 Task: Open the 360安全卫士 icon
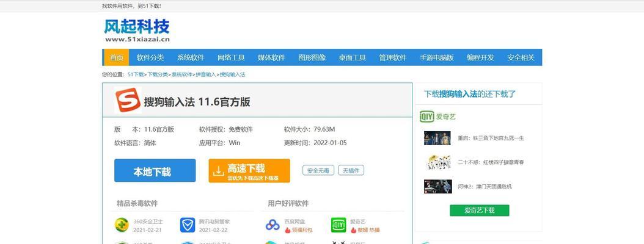122,225
